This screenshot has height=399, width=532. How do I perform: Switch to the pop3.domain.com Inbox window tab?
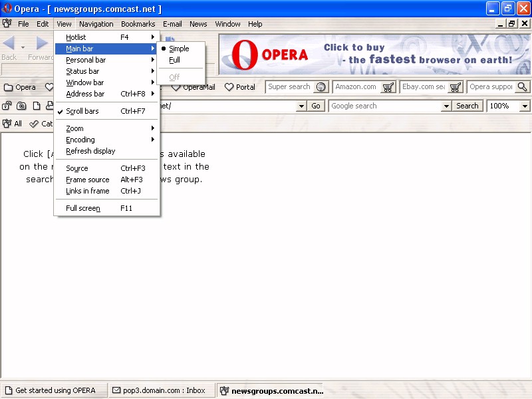tap(160, 390)
